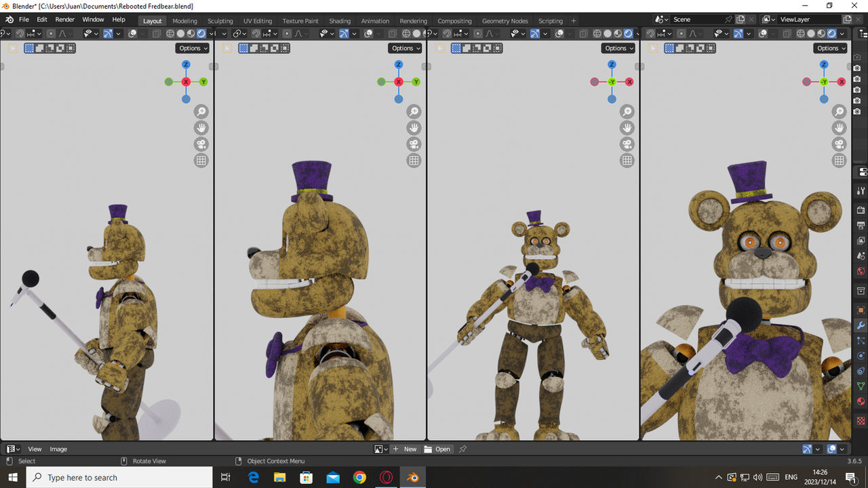Image resolution: width=868 pixels, height=488 pixels.
Task: Click New image button
Action: [x=405, y=449]
